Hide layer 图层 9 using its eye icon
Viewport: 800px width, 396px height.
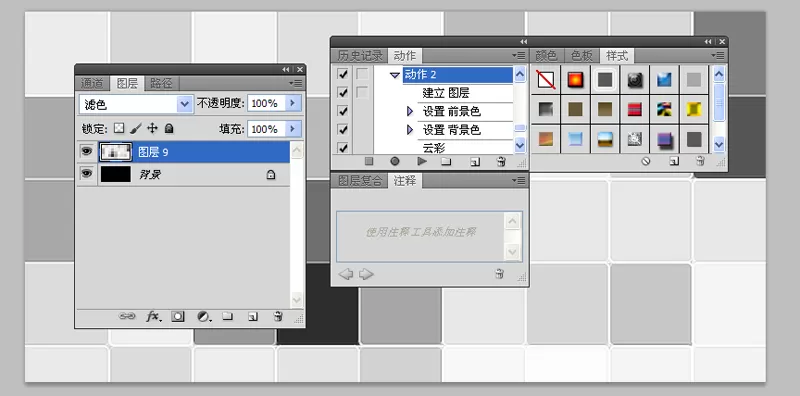pyautogui.click(x=87, y=152)
